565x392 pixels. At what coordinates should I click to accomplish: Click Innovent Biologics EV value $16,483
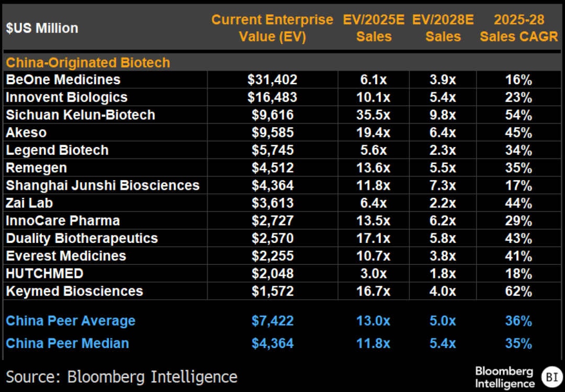tap(273, 97)
